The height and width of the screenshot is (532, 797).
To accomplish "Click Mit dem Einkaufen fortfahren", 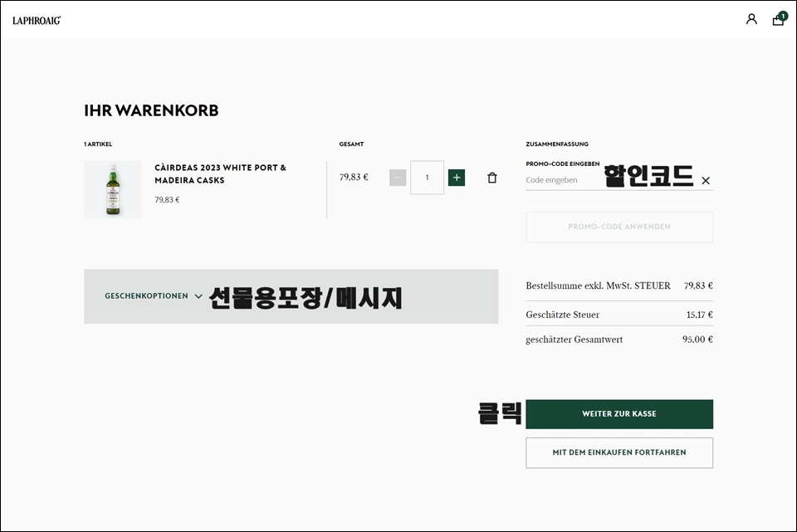I will 619,452.
